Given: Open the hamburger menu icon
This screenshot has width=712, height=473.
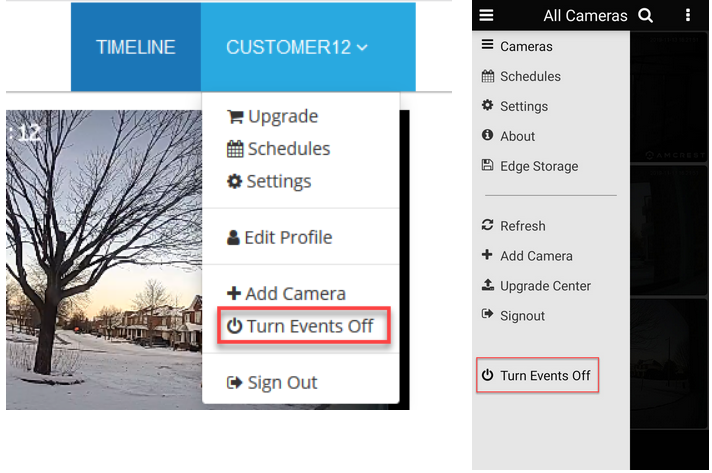Looking at the screenshot, I should click(x=487, y=15).
